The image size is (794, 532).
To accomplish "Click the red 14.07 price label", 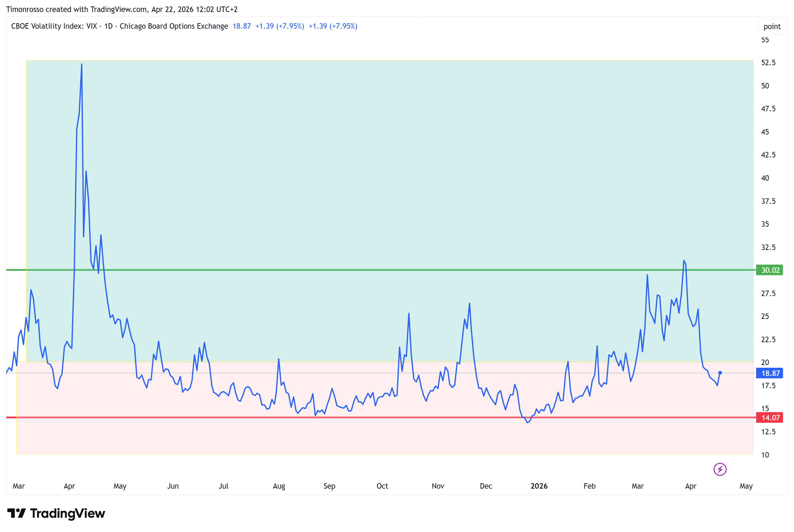I will [x=770, y=418].
